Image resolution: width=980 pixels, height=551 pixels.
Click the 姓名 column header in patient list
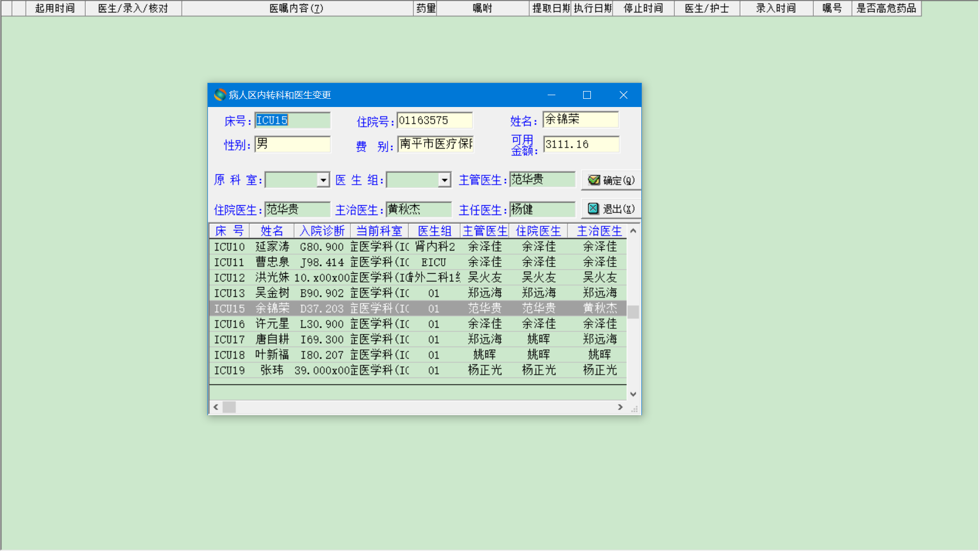tap(272, 231)
